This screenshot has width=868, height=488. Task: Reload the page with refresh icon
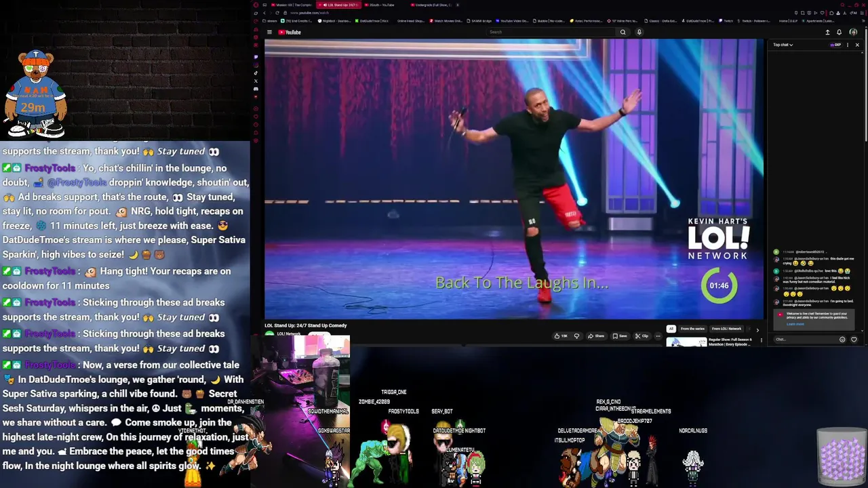coord(277,13)
